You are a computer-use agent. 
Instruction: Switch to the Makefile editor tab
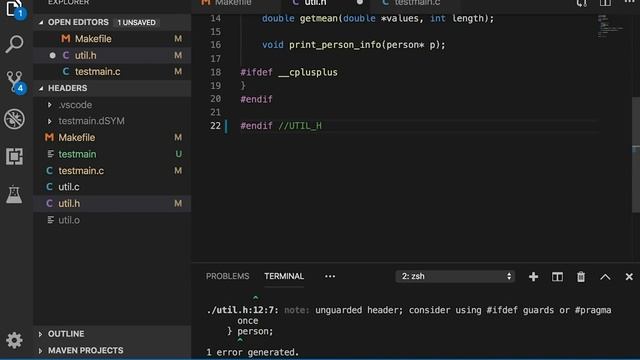[236, 3]
